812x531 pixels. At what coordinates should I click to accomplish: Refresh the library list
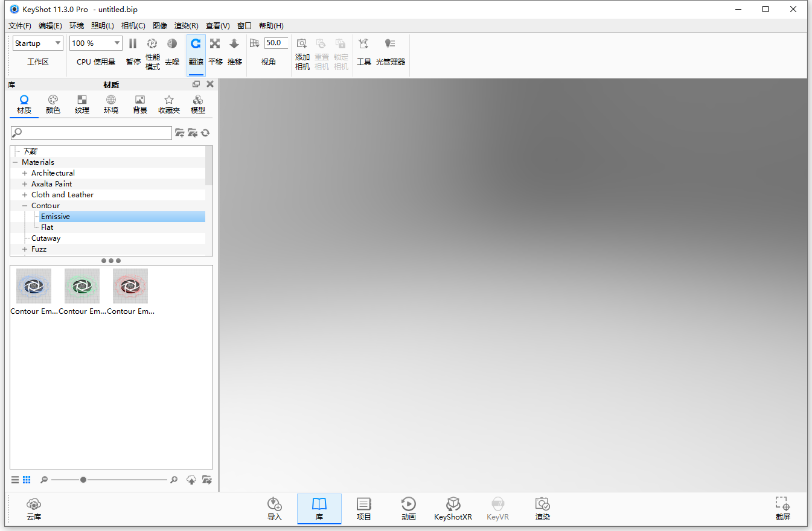click(205, 133)
